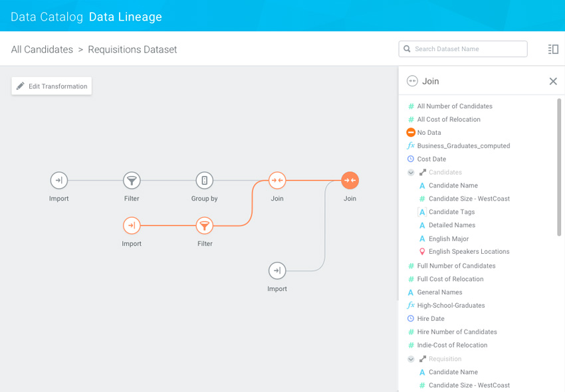This screenshot has width=565, height=392.
Task: Select the gray Import node in top row
Action: [x=59, y=180]
